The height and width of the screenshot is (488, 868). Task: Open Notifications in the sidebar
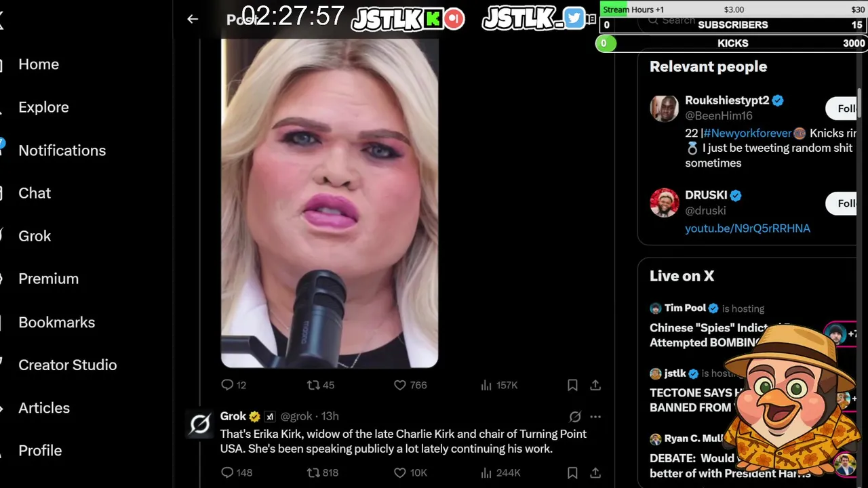click(62, 150)
